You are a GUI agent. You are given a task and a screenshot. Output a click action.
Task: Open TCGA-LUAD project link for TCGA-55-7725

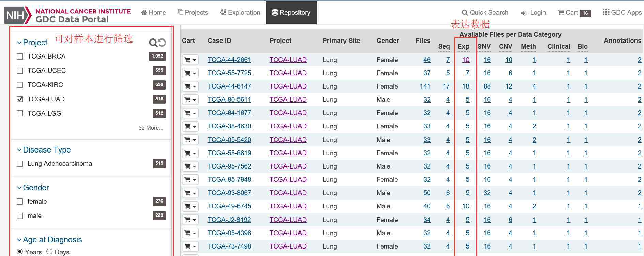[288, 73]
